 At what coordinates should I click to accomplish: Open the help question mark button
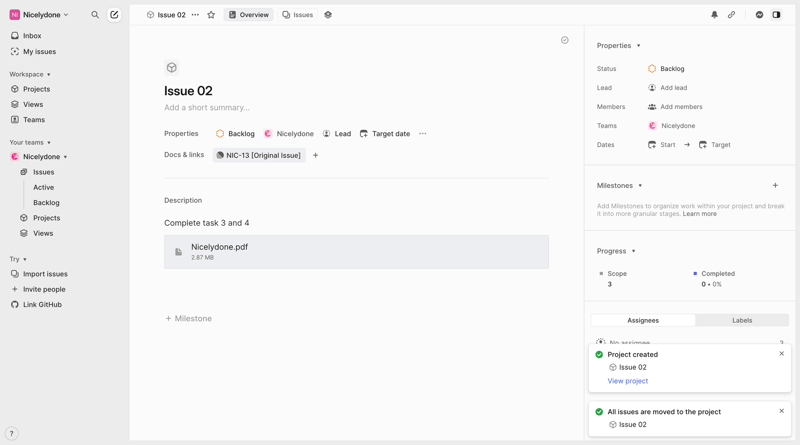pos(11,433)
